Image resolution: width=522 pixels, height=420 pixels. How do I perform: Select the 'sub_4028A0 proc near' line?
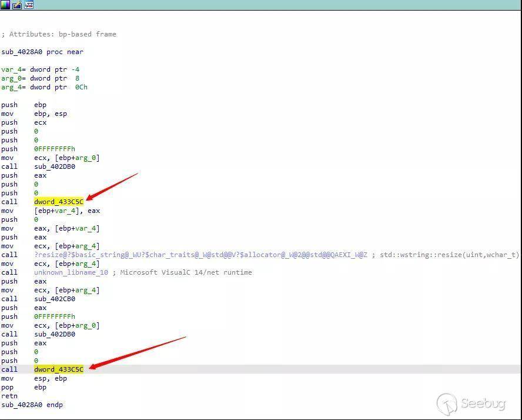pyautogui.click(x=42, y=52)
